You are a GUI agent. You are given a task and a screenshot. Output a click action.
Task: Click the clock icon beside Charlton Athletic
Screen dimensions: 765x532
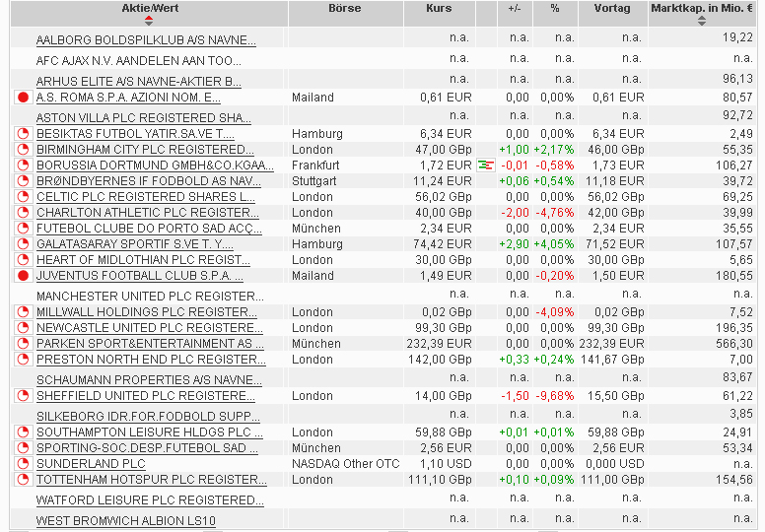coord(23,212)
